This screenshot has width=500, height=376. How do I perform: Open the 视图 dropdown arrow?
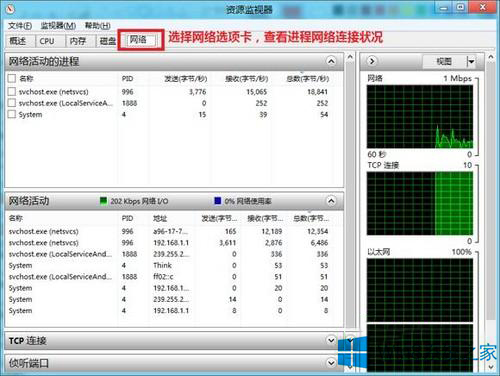click(471, 62)
